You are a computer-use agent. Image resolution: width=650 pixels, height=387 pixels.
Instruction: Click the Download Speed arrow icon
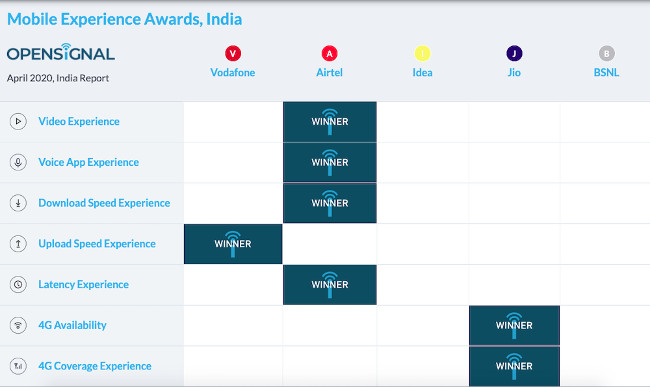coord(18,203)
